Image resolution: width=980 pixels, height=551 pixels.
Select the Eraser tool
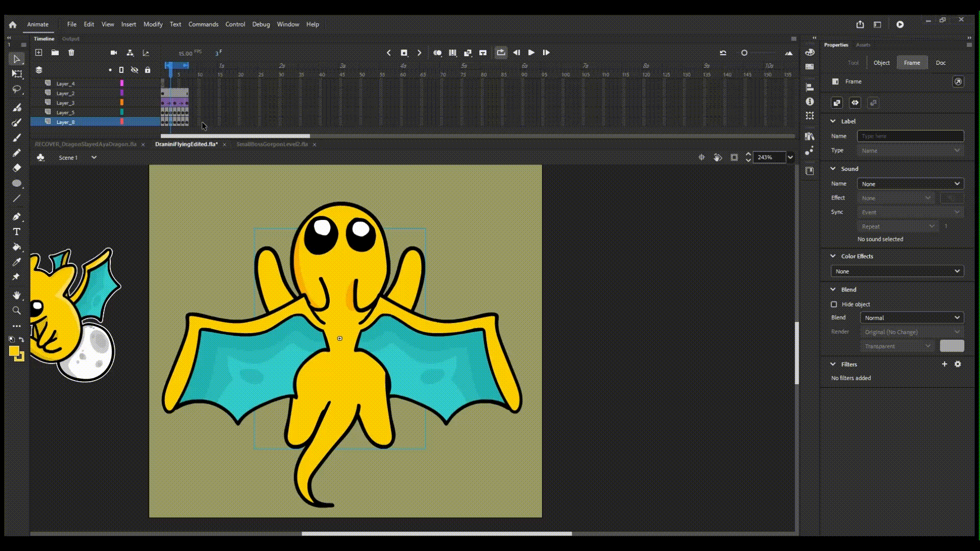coord(16,168)
